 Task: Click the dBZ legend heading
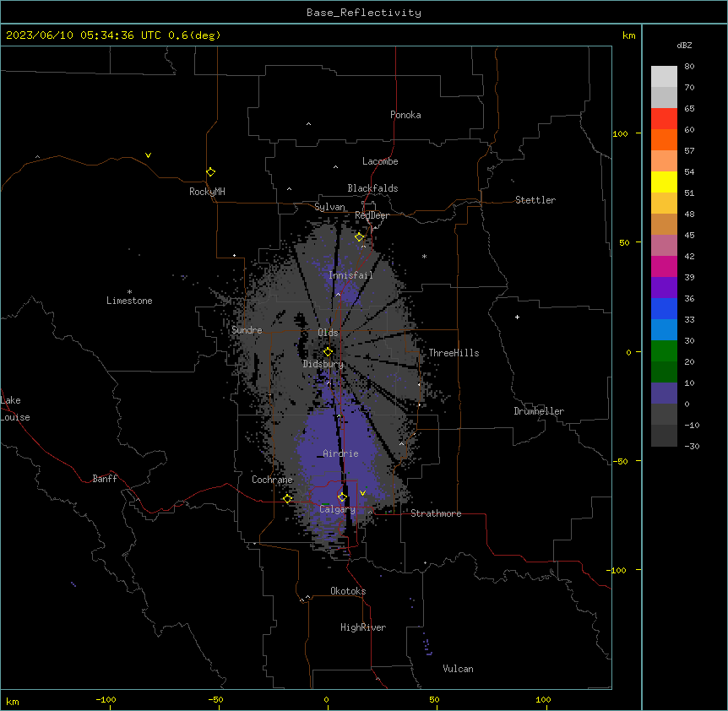point(684,46)
